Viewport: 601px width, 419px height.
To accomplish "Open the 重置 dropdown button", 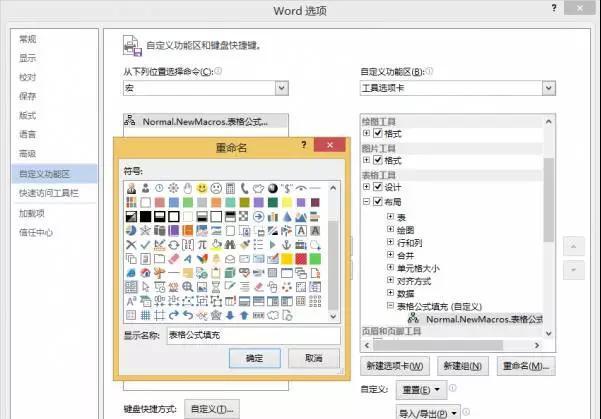I will pyautogui.click(x=421, y=390).
